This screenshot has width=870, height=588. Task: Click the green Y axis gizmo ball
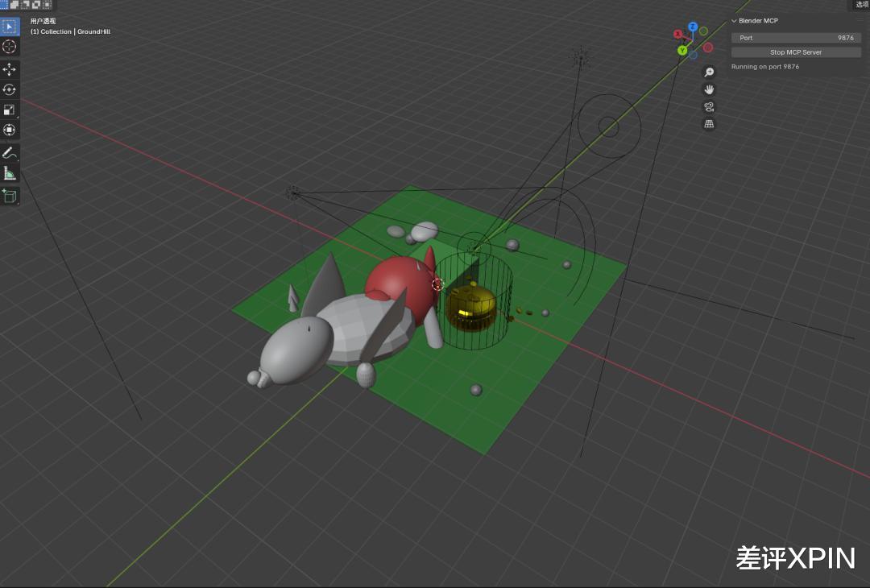(682, 51)
